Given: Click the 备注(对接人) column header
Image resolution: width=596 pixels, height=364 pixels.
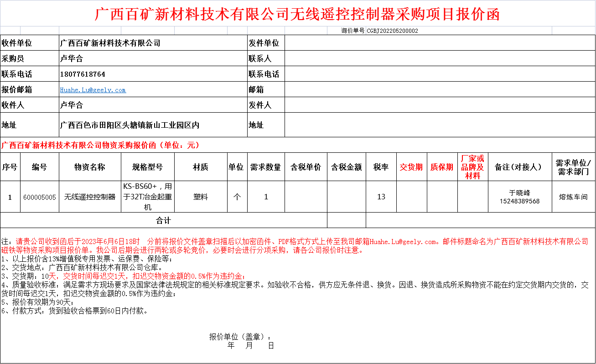Looking at the screenshot, I should point(520,167).
